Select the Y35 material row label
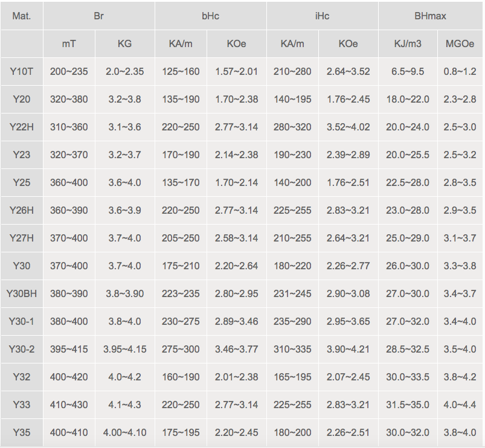The image size is (485, 448). click(21, 433)
